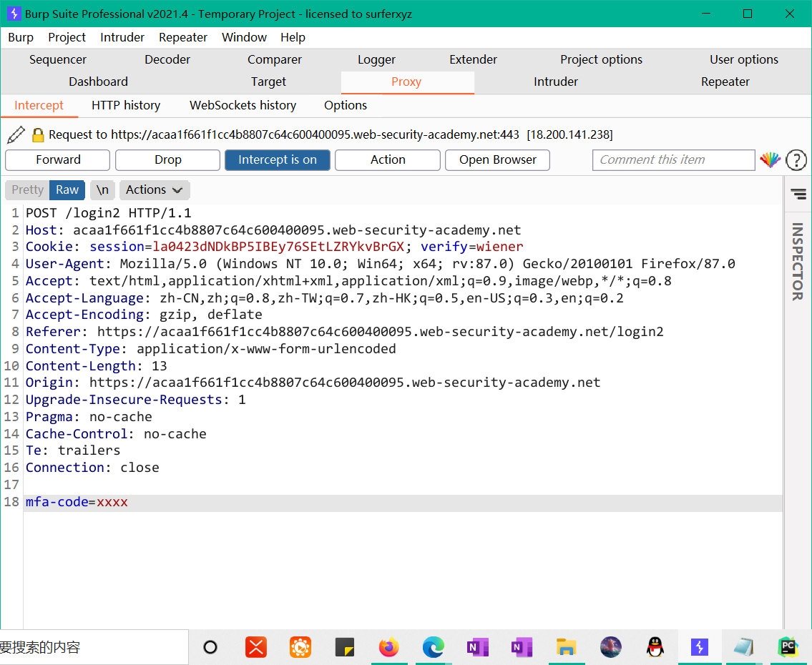The width and height of the screenshot is (812, 665).
Task: Select the Intercept sub-tab
Action: (x=39, y=106)
